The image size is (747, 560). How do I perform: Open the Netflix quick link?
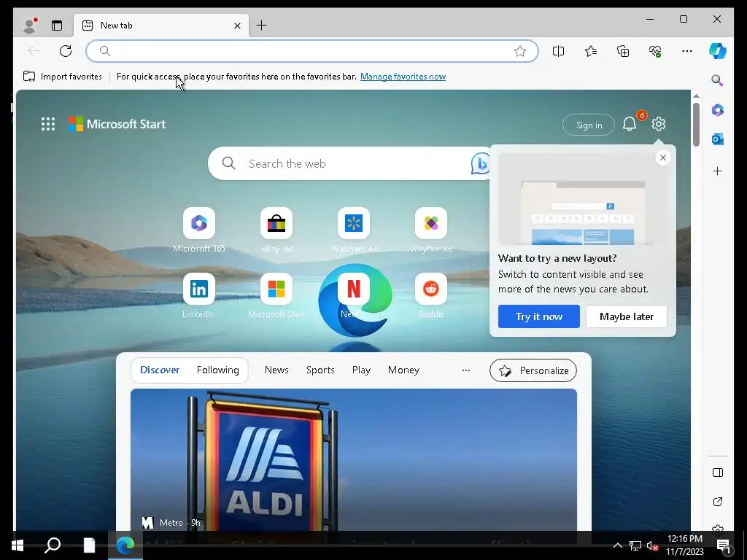point(354,289)
